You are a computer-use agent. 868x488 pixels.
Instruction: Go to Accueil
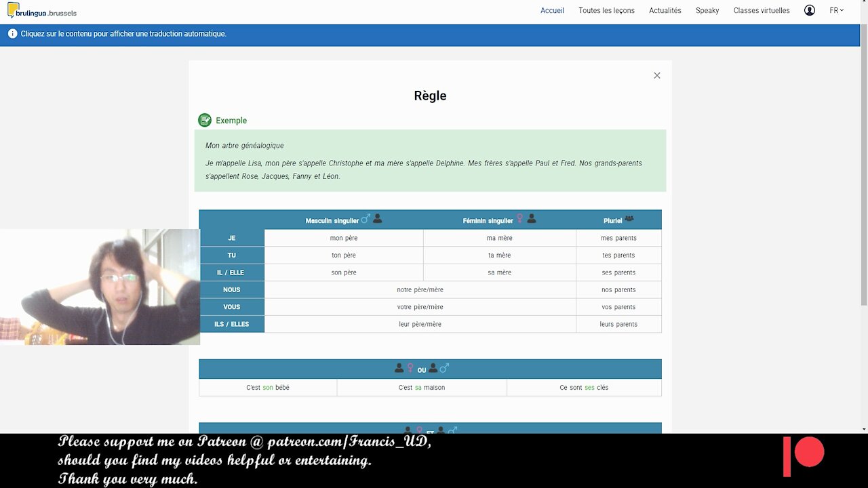[552, 10]
